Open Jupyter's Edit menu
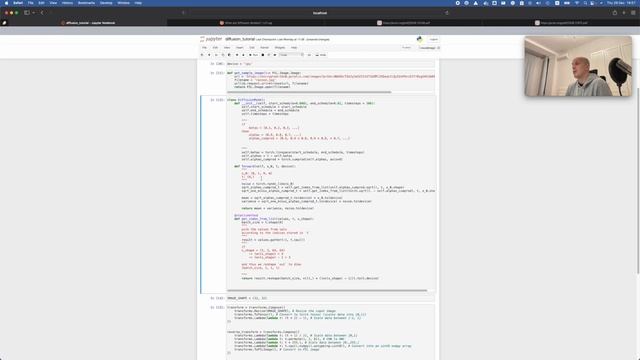The image size is (640, 360). point(215,48)
